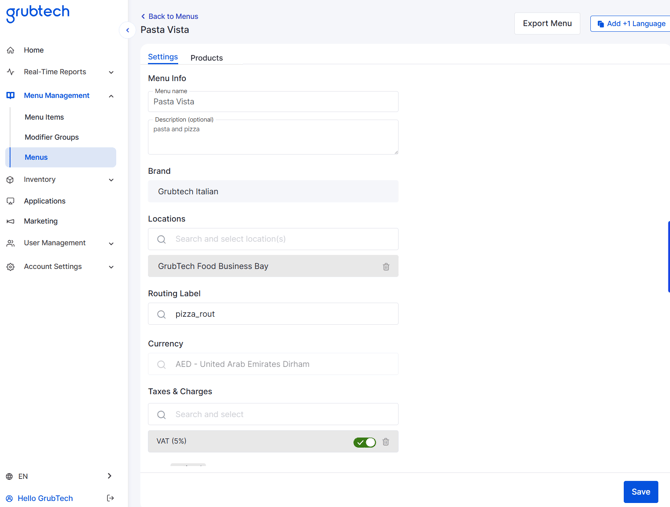Screen dimensions: 670x507
Task: Click the search icon in the Routing Label field
Action: coord(161,314)
